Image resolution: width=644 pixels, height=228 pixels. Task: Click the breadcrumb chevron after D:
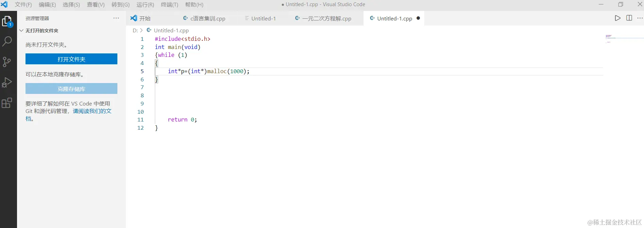tap(142, 30)
